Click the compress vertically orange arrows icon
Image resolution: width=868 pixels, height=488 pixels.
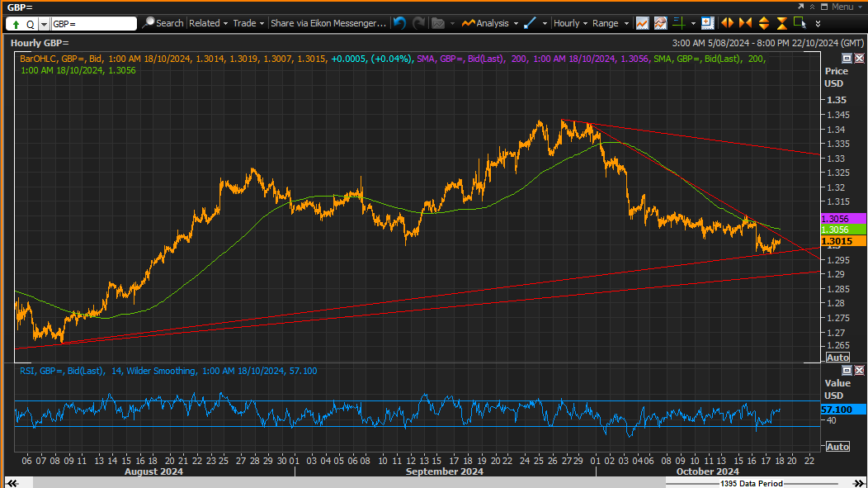point(781,23)
